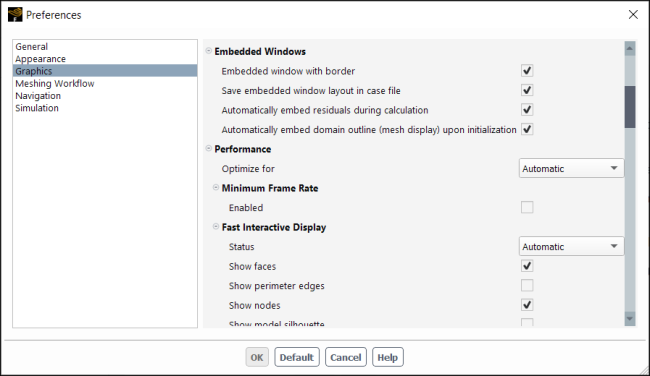
Task: Toggle Automatically embed domain outline checkbox
Action: pos(527,129)
